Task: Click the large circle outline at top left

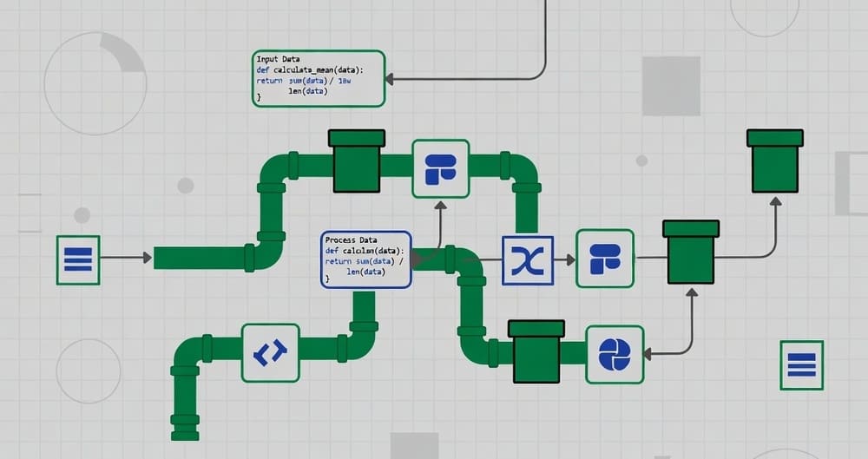Action: click(x=95, y=83)
